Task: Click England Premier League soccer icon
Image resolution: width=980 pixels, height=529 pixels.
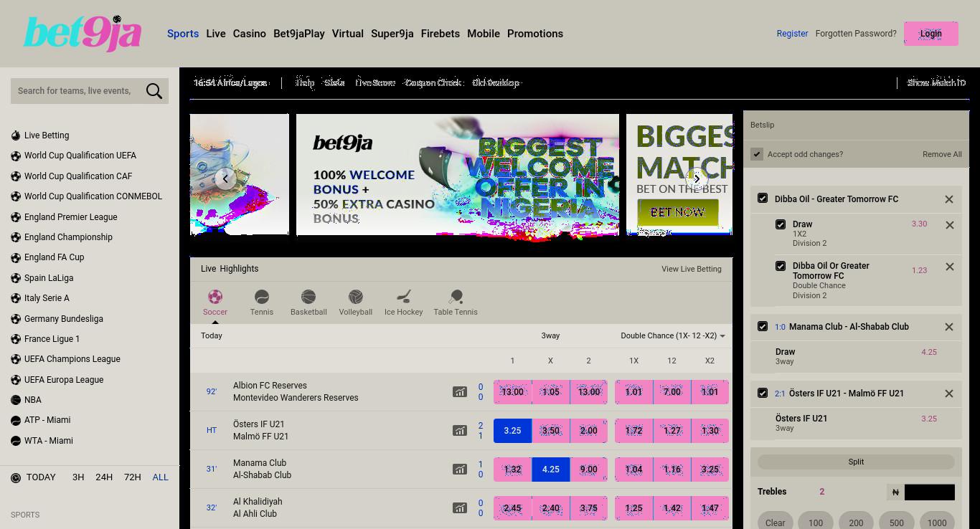Action: point(16,217)
